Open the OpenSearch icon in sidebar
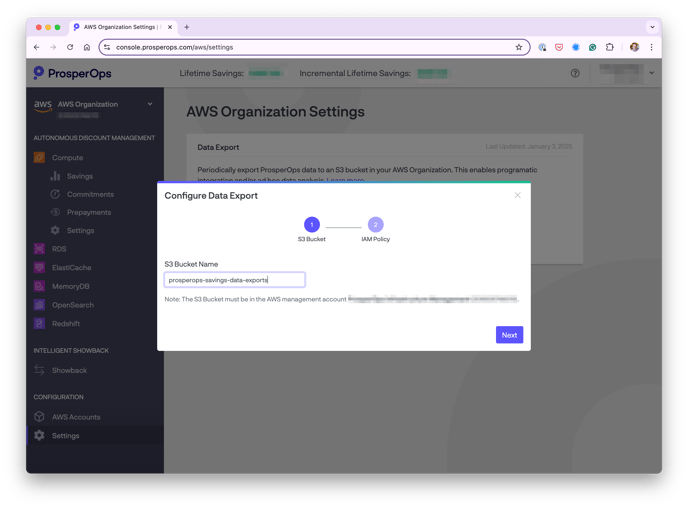688x508 pixels. (39, 305)
